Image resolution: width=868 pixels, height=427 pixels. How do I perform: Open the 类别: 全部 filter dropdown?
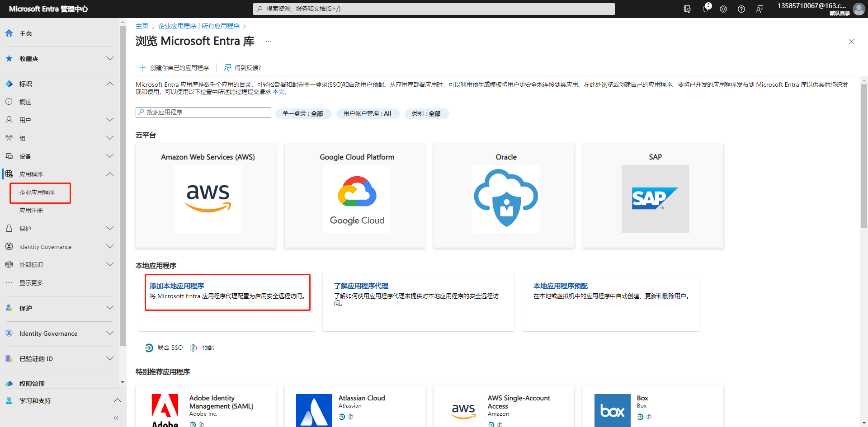426,113
